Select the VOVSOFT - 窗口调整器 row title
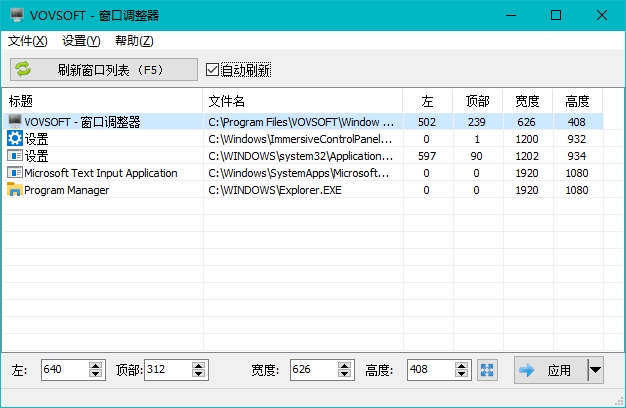This screenshot has width=626, height=408. pyautogui.click(x=82, y=122)
